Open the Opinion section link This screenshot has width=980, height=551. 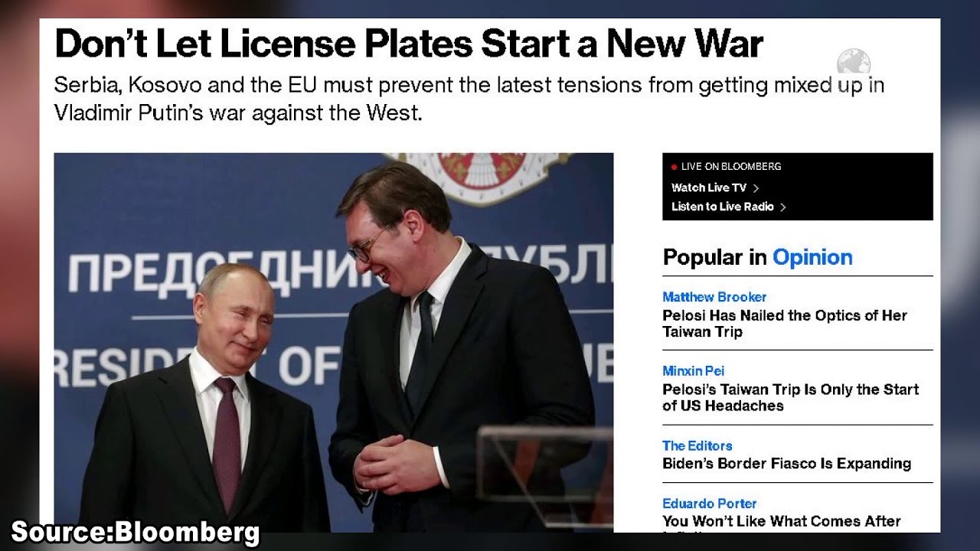pos(812,257)
